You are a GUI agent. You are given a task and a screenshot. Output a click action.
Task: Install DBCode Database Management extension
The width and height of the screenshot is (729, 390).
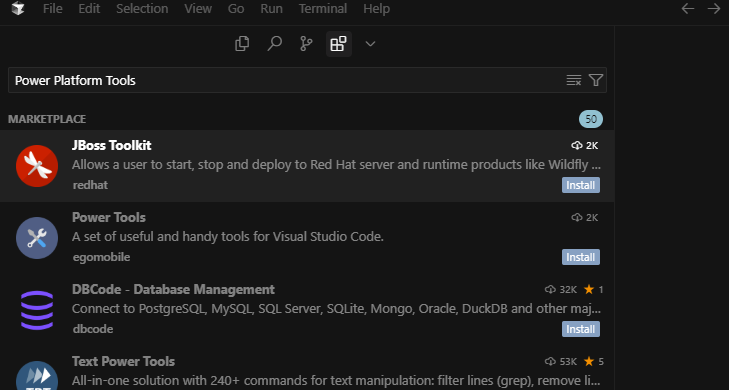pyautogui.click(x=581, y=329)
